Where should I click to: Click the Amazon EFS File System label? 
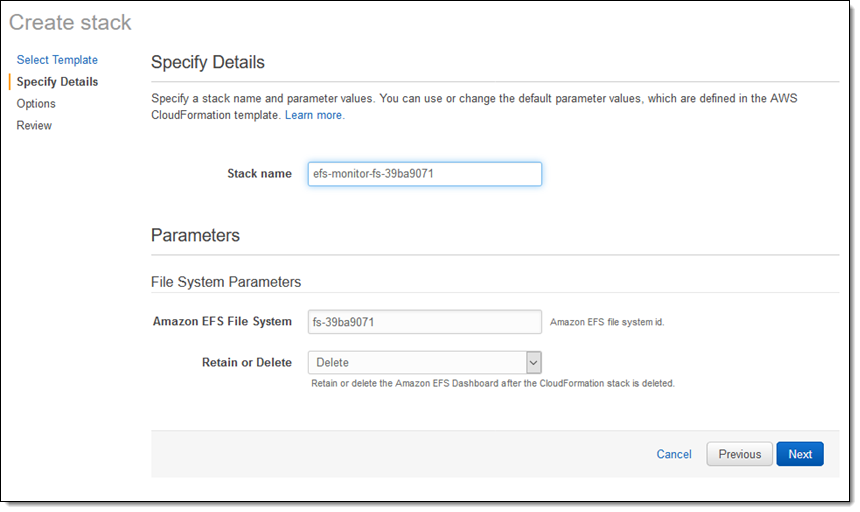tap(222, 322)
